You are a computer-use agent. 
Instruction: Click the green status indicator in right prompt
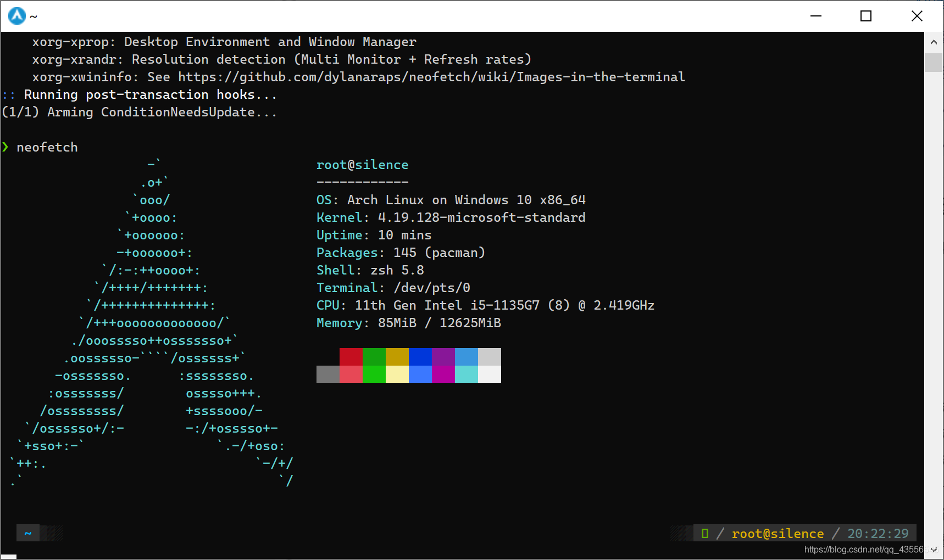pyautogui.click(x=705, y=533)
